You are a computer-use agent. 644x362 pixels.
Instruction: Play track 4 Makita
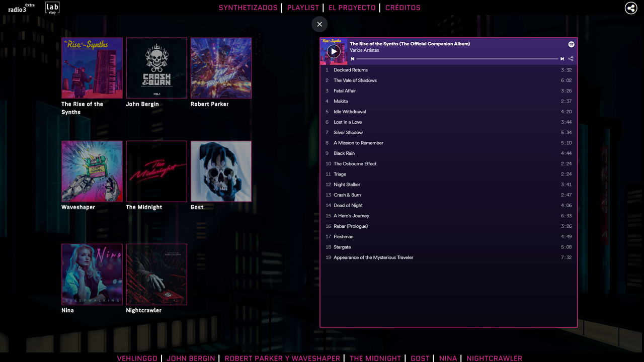tap(449, 101)
